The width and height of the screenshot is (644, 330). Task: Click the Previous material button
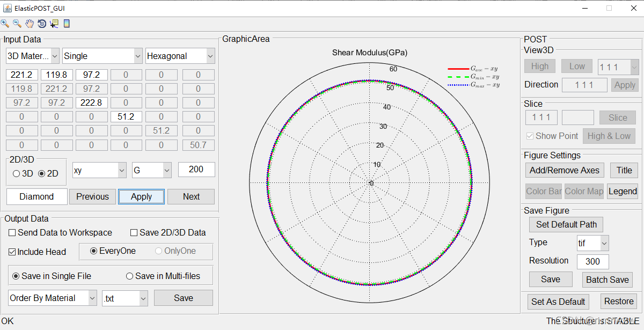[92, 196]
